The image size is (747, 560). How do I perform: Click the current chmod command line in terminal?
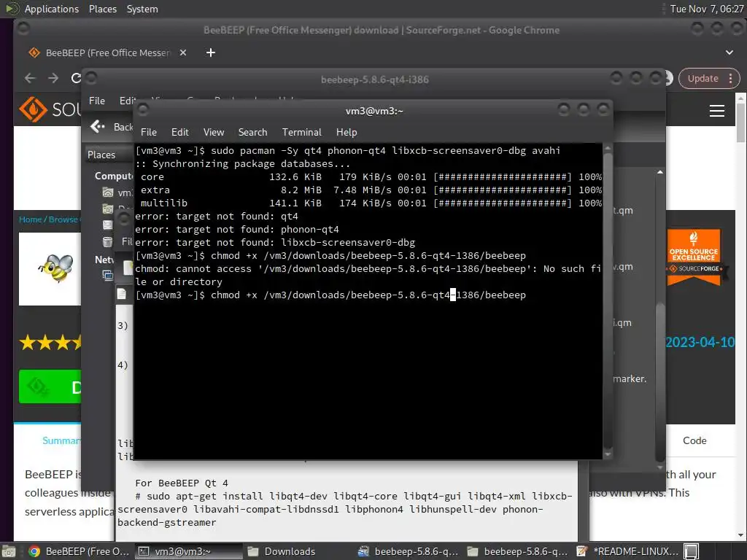[x=330, y=295]
